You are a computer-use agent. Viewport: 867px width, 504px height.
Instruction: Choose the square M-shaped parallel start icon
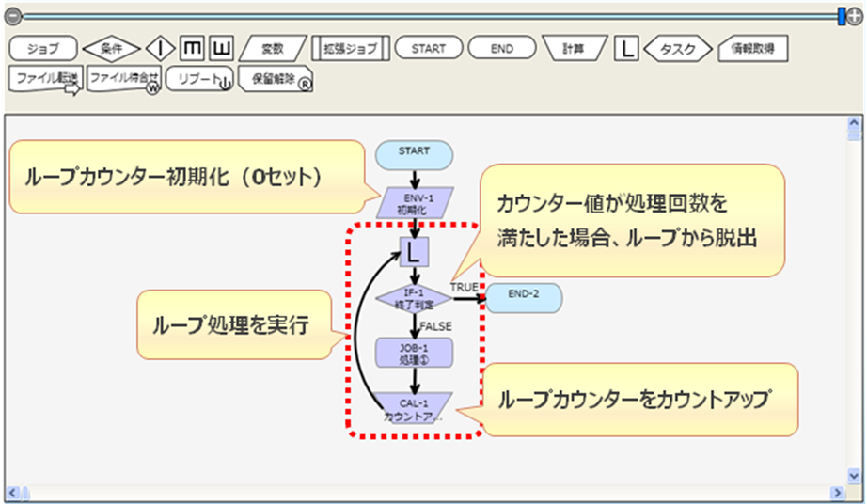tap(192, 49)
